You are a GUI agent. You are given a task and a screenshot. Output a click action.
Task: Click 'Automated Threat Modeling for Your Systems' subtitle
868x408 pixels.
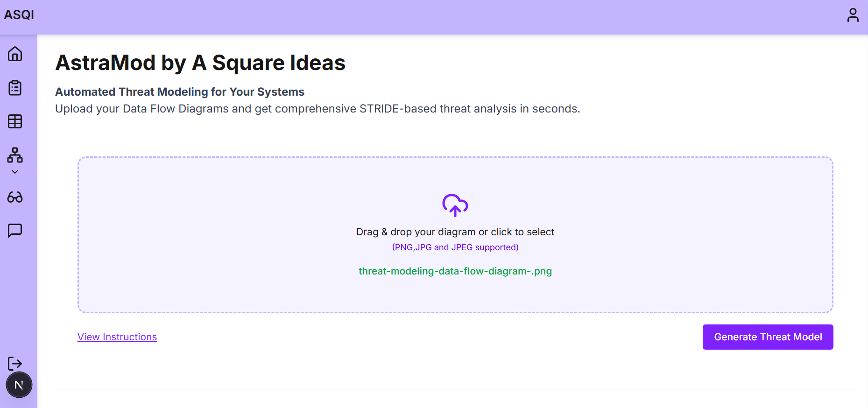pos(180,92)
